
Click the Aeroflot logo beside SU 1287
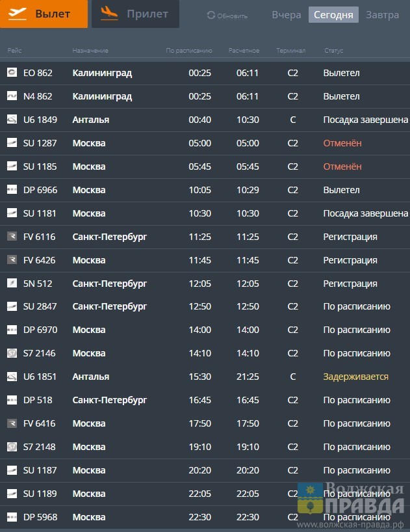[x=12, y=143]
